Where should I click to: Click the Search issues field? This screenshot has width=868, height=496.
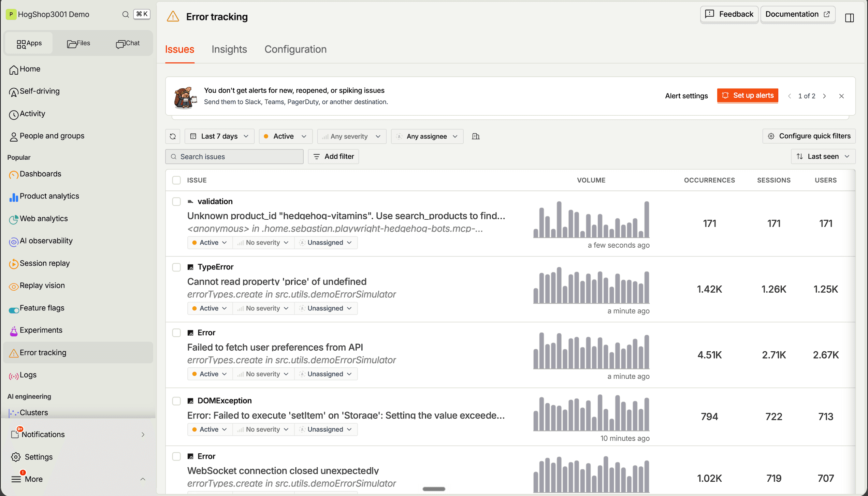[234, 157]
